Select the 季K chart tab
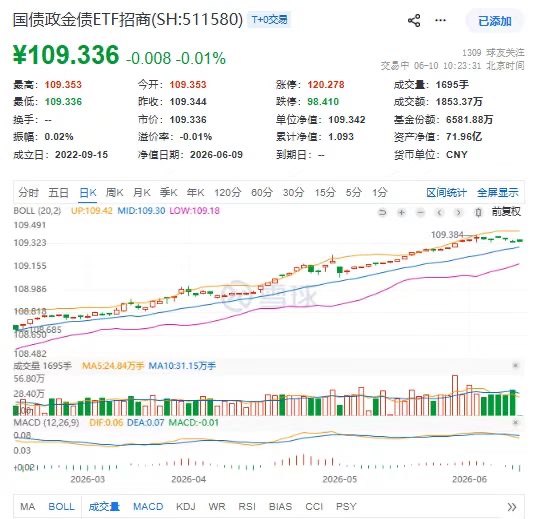Image resolution: width=537 pixels, height=519 pixels. pos(168,193)
